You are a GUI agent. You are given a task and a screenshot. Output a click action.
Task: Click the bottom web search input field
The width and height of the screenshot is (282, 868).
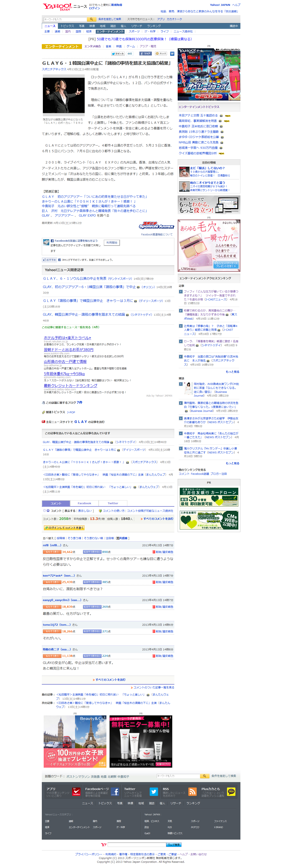click(x=137, y=844)
